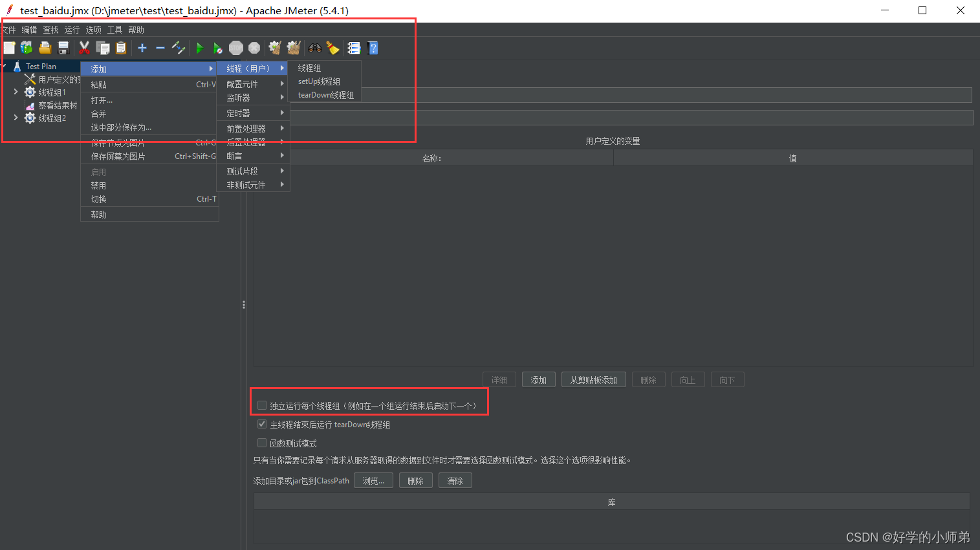Save test plan with floppy icon
Screen dimensions: 980x550
pyautogui.click(x=63, y=48)
